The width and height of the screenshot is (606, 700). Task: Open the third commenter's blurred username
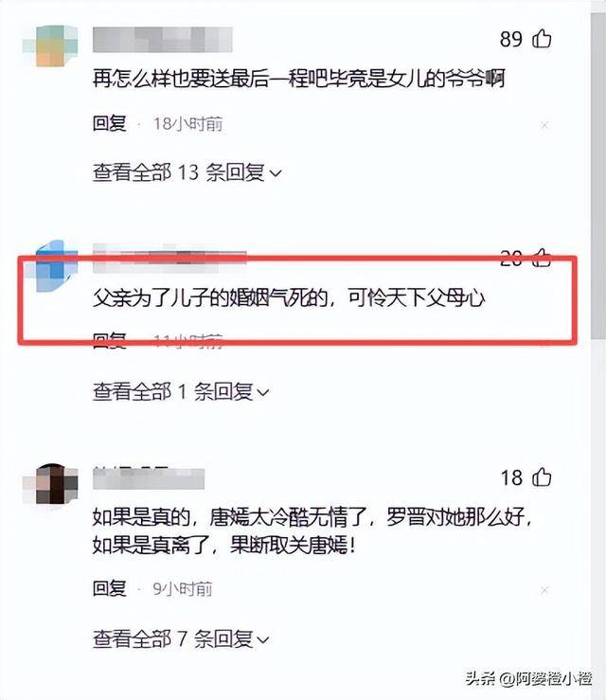149,478
